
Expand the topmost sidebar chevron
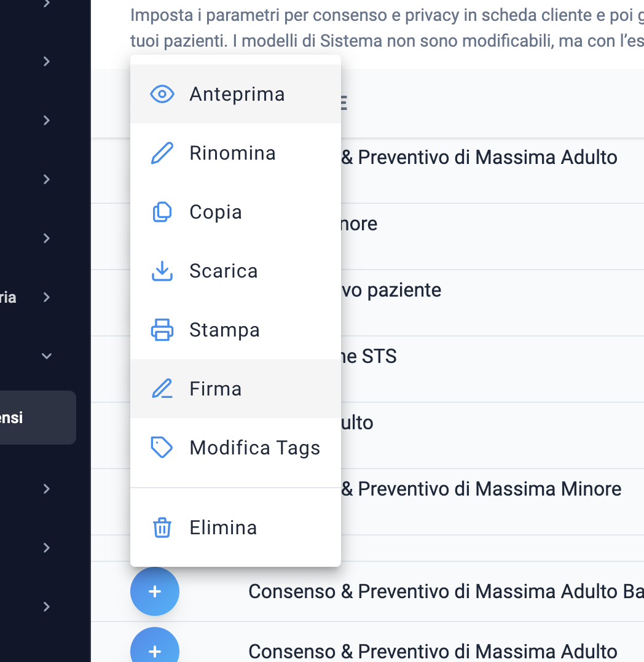pyautogui.click(x=47, y=4)
